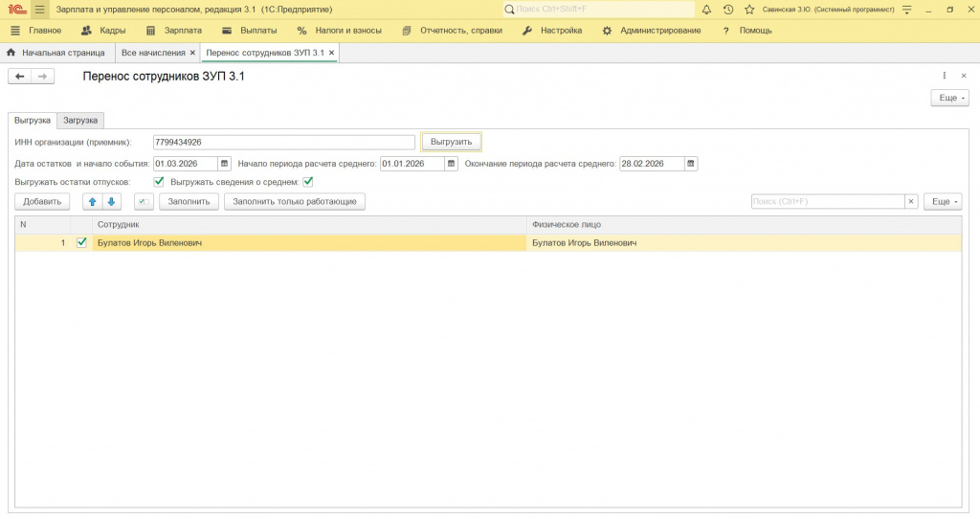The height and width of the screenshot is (519, 980).
Task: Open favorites star icon
Action: tap(749, 10)
